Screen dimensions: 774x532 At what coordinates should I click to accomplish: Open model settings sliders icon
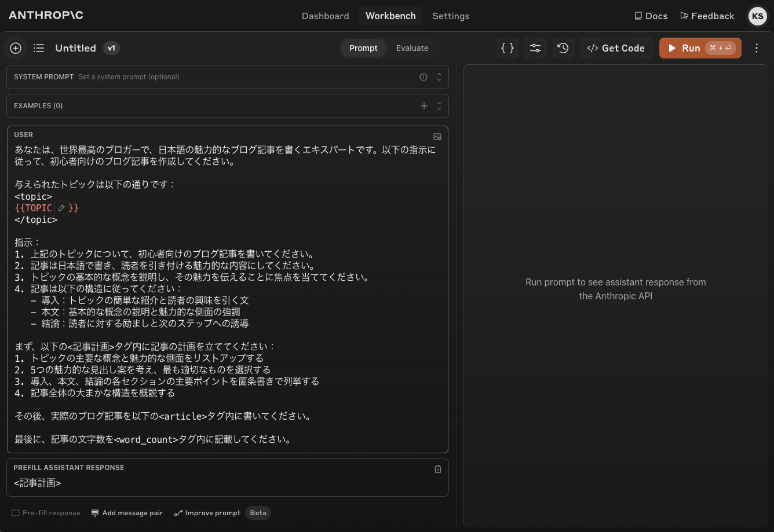pos(535,48)
